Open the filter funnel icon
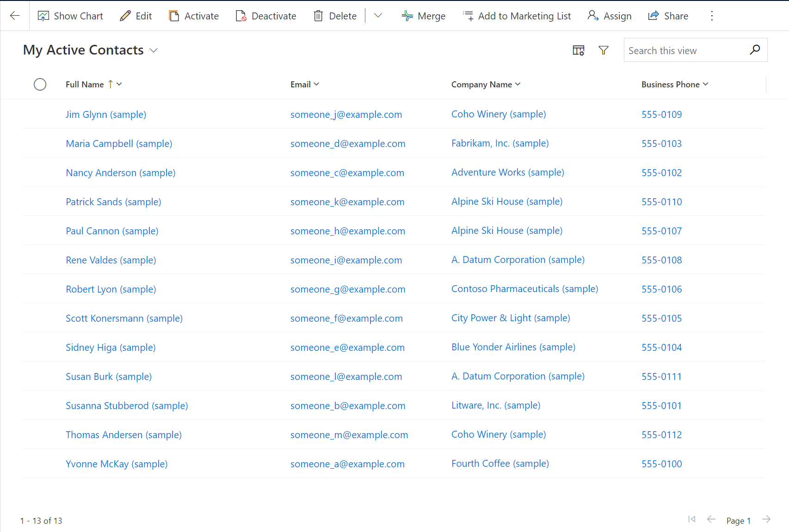The image size is (789, 532). tap(604, 50)
